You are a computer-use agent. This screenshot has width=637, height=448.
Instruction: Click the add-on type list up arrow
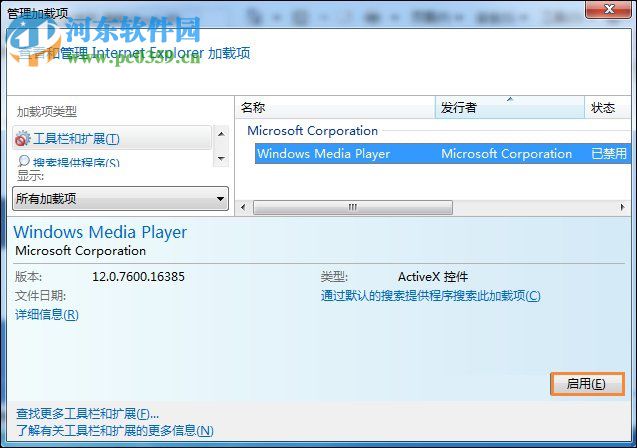[x=221, y=134]
